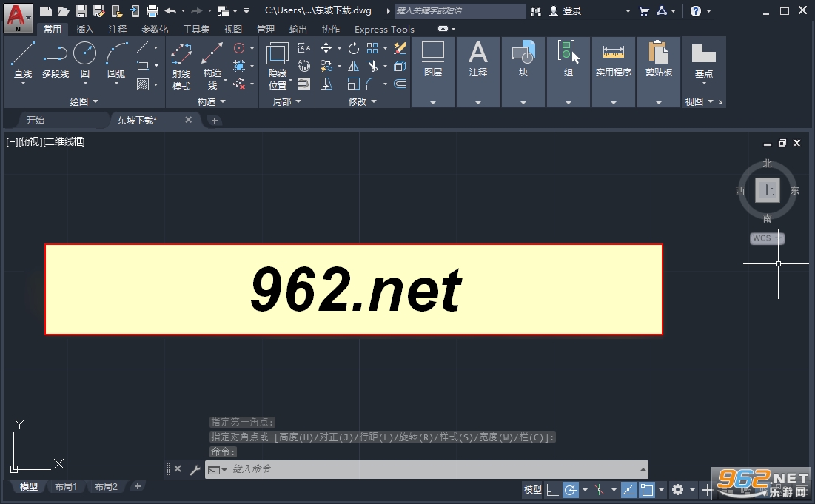Screen dimensions: 815x504
Task: Select the Circle (圆) tool
Action: pos(84,60)
